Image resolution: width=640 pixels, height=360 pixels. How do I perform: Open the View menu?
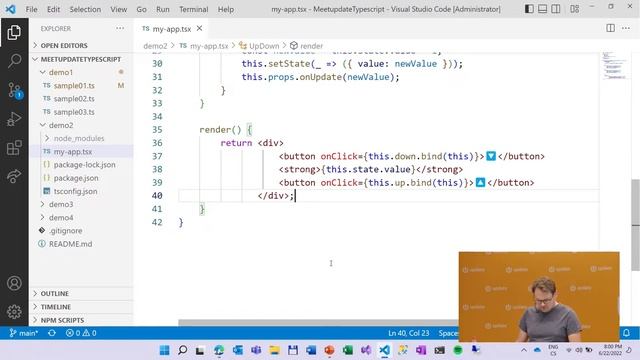coord(118,9)
